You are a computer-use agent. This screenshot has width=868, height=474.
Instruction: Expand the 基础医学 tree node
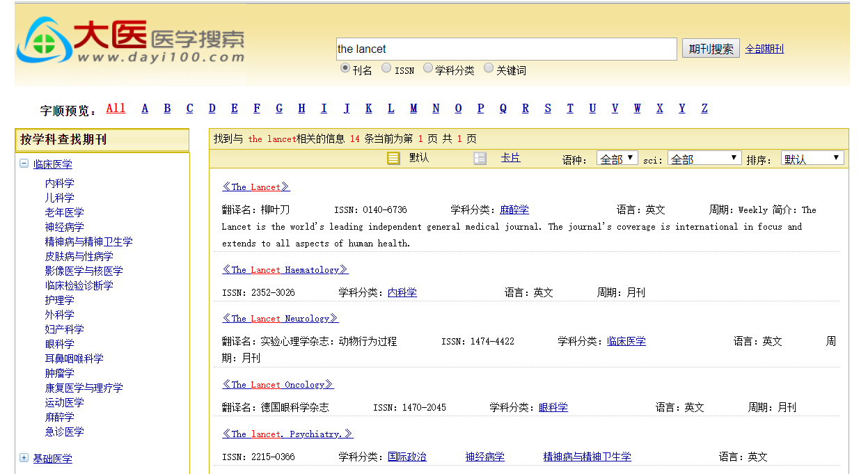tap(24, 458)
